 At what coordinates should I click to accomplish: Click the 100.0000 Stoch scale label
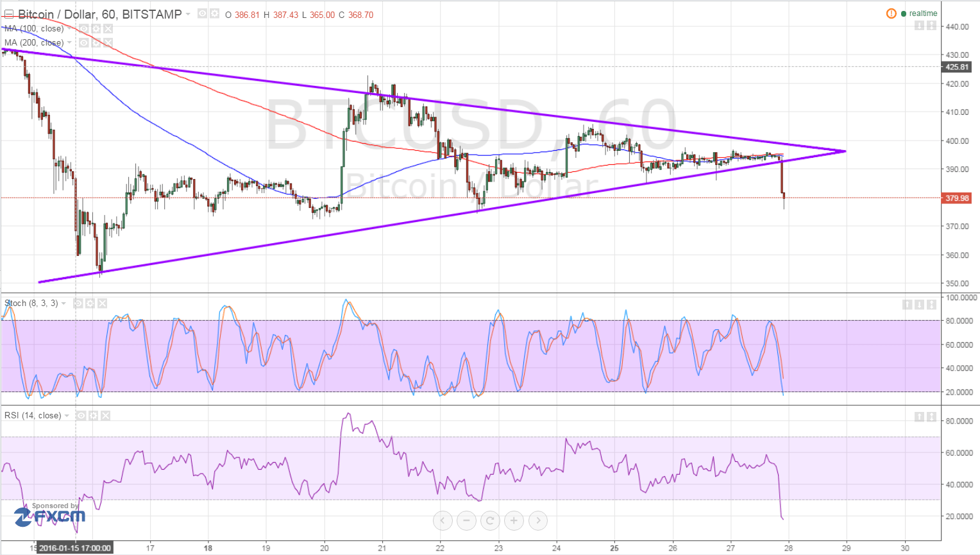click(960, 298)
